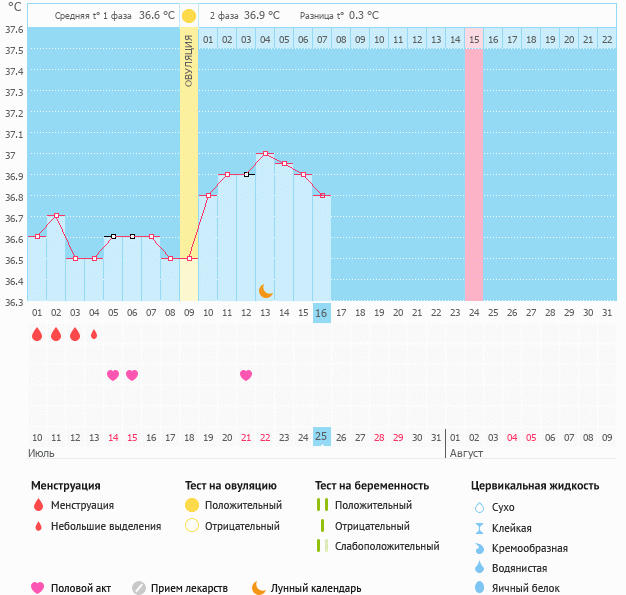The image size is (626, 595).
Task: Click the Отрицательный ovulation test legend circle
Action: coord(192,526)
